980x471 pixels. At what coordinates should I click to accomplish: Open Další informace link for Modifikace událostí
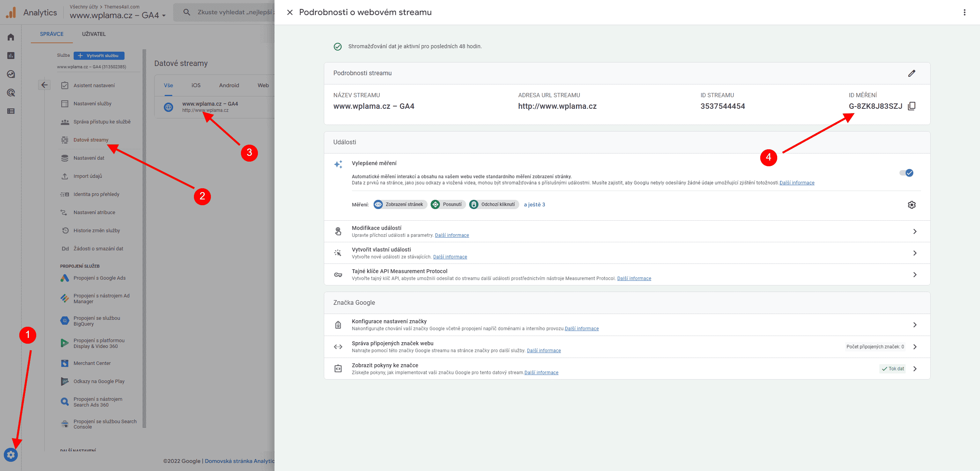tap(452, 235)
